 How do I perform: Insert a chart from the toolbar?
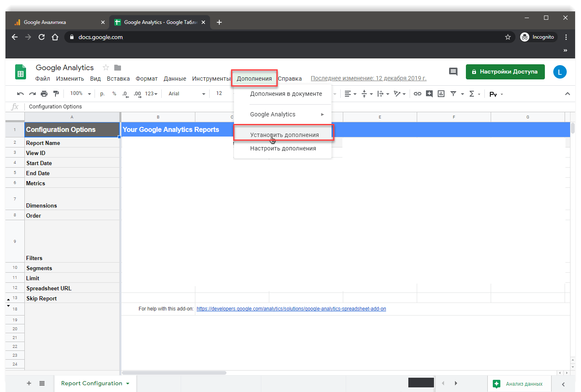tap(441, 94)
